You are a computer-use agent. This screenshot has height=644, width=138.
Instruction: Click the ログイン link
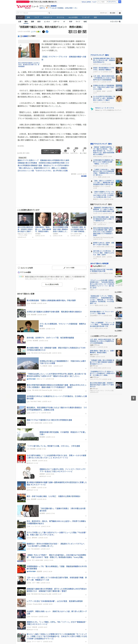pyautogui.click(x=42, y=8)
